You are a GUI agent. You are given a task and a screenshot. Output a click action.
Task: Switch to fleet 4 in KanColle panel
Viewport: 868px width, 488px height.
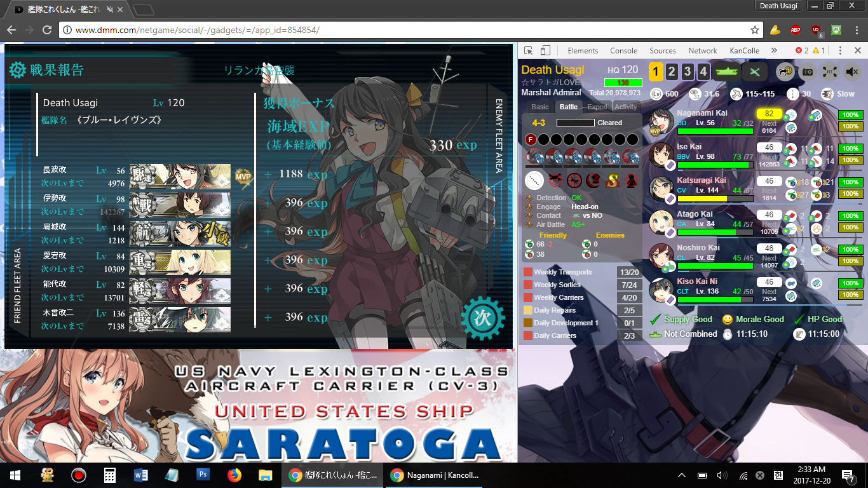pyautogui.click(x=703, y=71)
